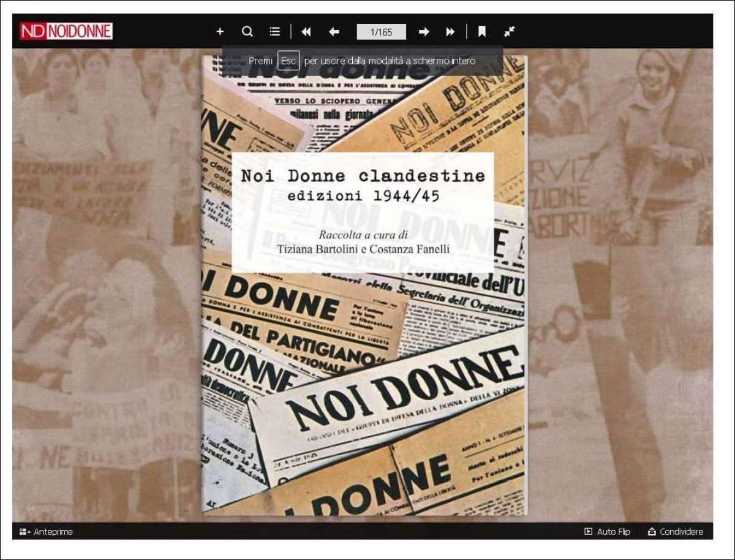Exit fullscreen using the collapse arrows icon
Screen dimensions: 735x560
pos(510,32)
